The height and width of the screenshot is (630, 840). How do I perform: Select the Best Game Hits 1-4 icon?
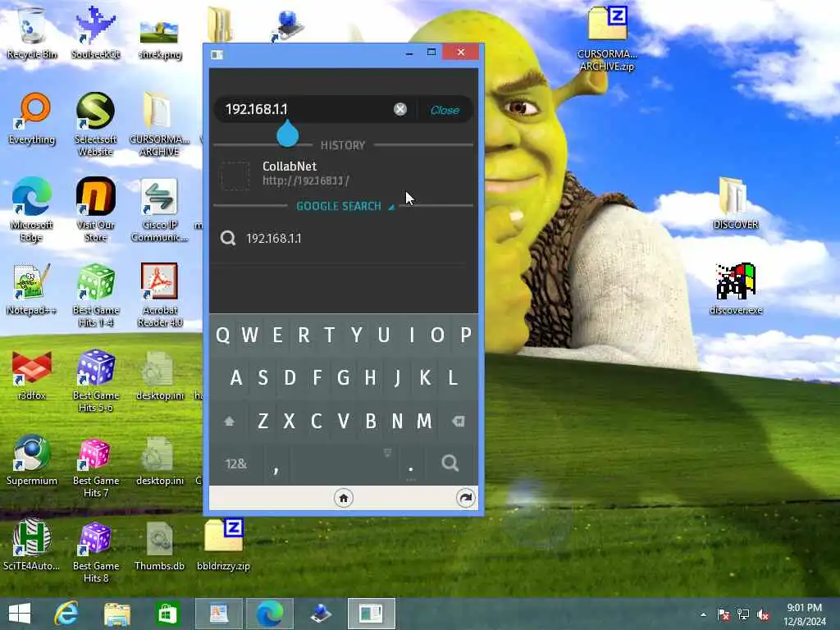click(x=96, y=295)
